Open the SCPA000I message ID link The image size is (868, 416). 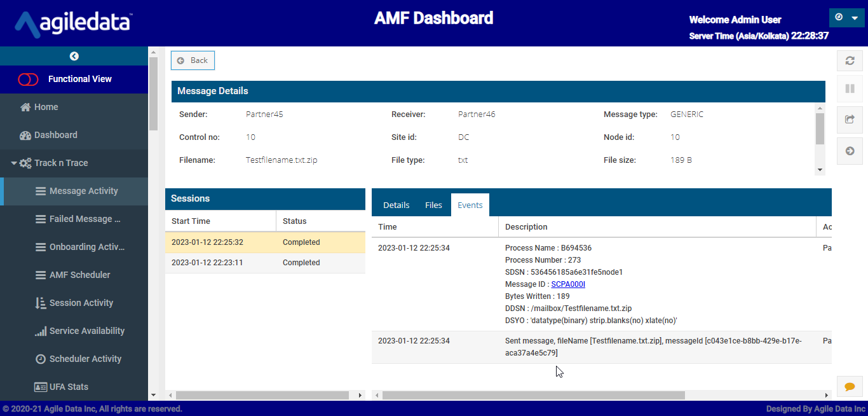568,284
